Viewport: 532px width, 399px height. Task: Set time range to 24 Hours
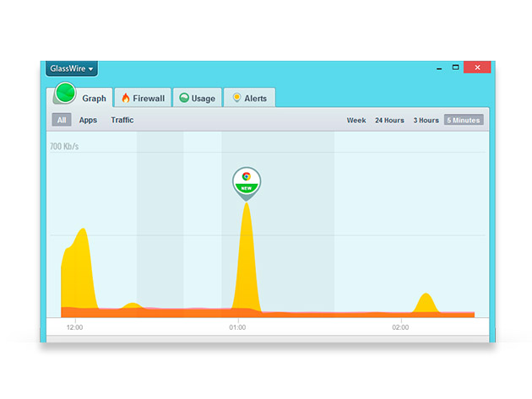(389, 121)
